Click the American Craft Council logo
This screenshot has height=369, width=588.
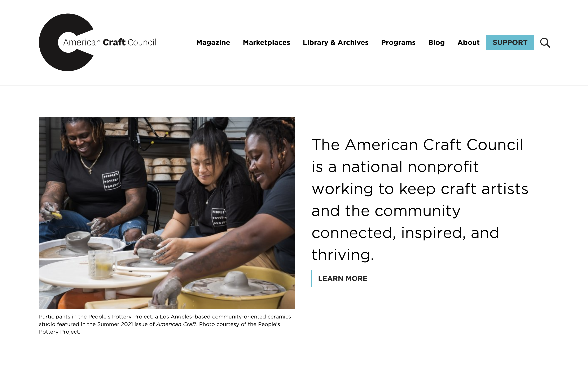[x=98, y=42]
